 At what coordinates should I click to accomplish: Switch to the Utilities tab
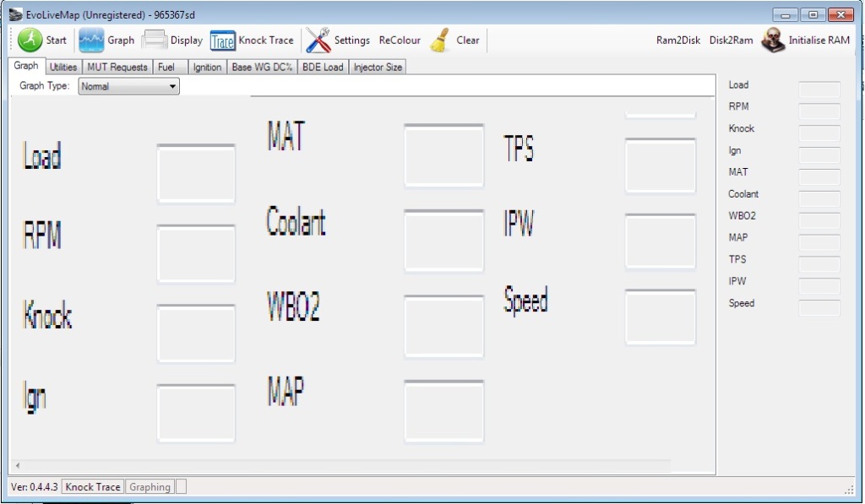point(63,68)
